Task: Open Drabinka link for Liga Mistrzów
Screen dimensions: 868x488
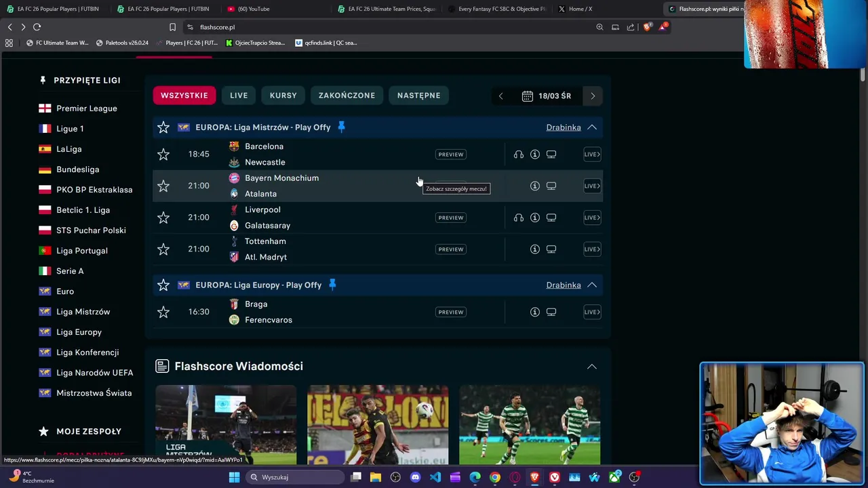Action: pos(564,127)
